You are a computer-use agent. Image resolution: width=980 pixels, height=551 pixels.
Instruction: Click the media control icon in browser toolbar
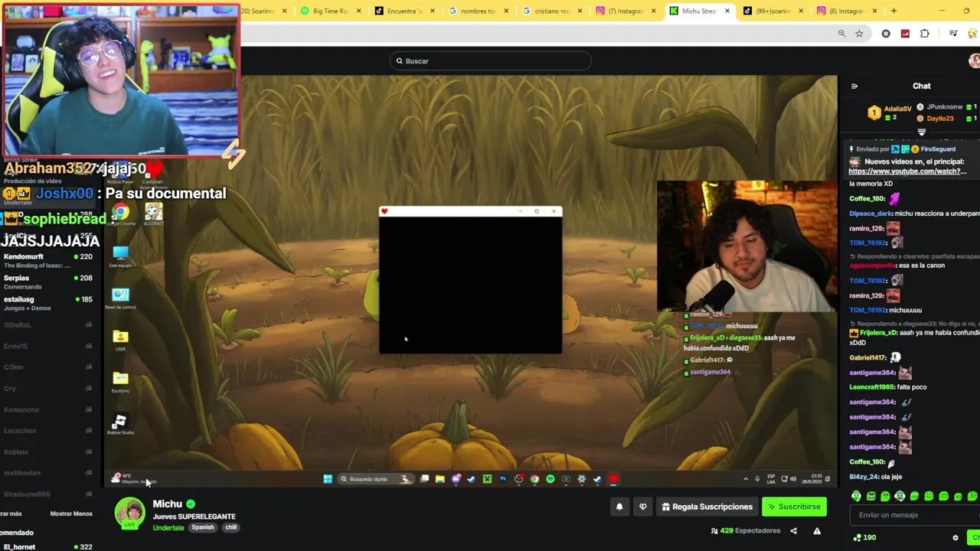953,34
